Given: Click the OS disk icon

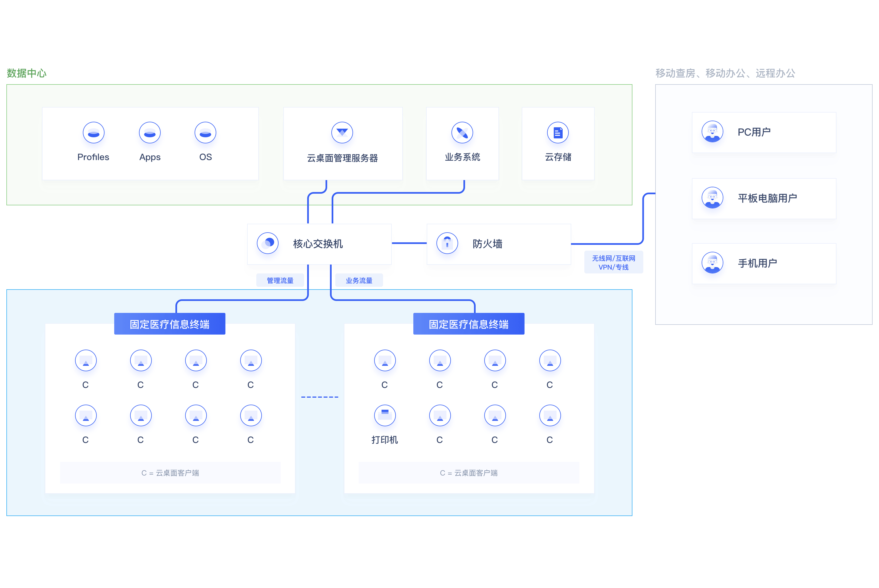Looking at the screenshot, I should click(205, 133).
